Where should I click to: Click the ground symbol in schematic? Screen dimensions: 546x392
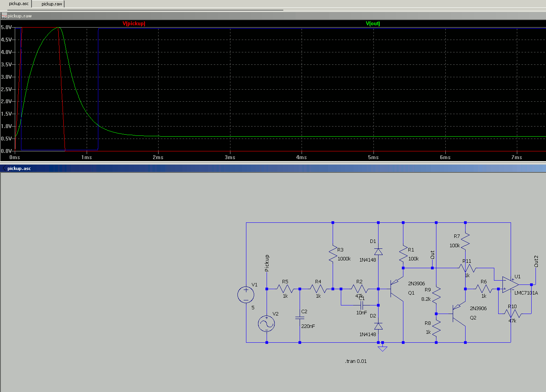pos(382,348)
